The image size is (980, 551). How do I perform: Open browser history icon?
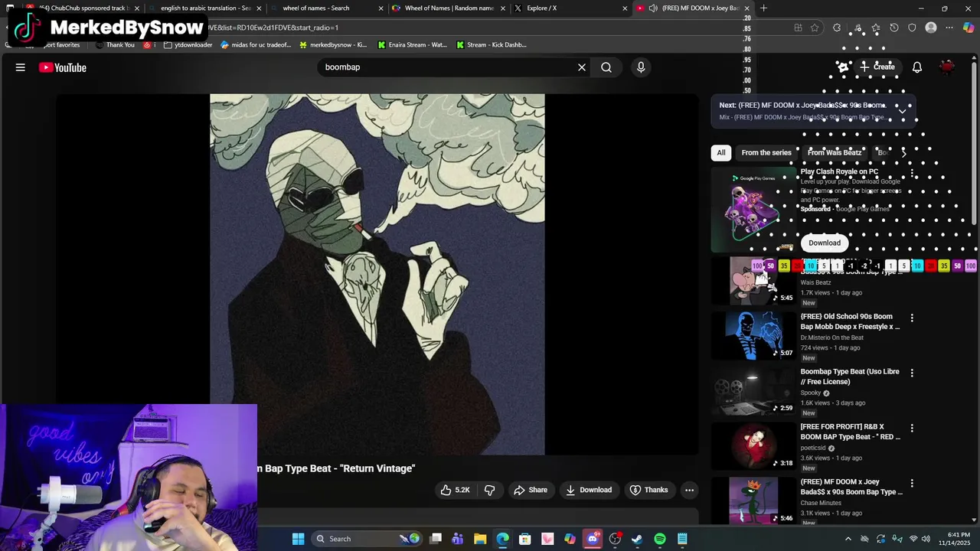[893, 28]
